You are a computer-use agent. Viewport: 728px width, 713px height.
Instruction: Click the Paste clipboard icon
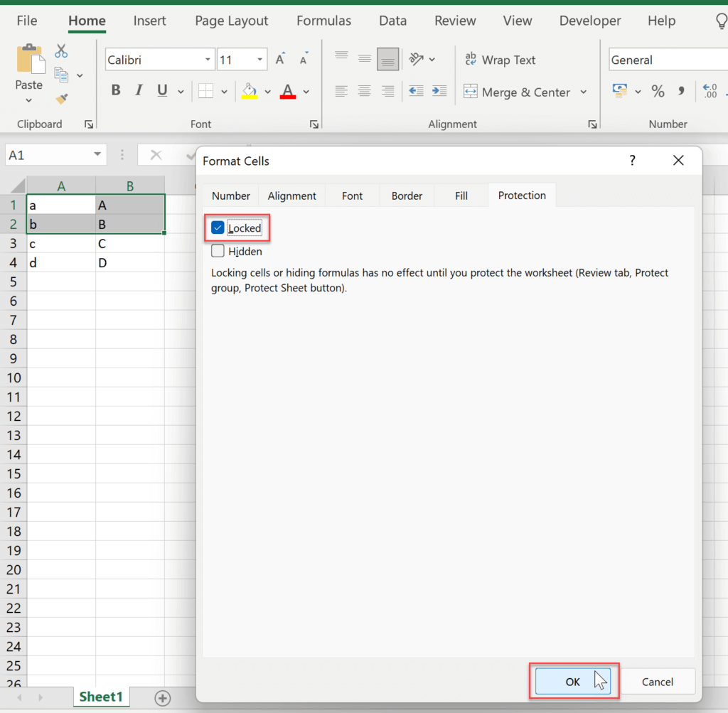[x=31, y=59]
